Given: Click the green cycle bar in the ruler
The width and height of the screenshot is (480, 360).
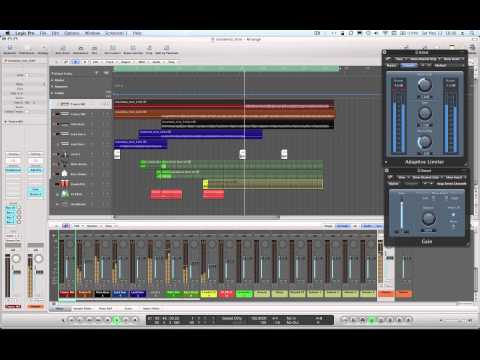Looking at the screenshot, I should pyautogui.click(x=226, y=69).
